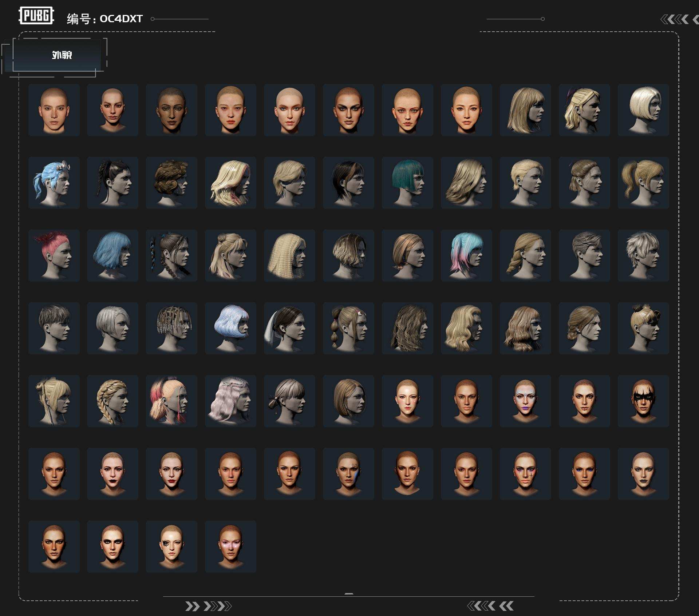Pick the one-eye black spiky liner makeup
This screenshot has width=699, height=616.
[171, 547]
